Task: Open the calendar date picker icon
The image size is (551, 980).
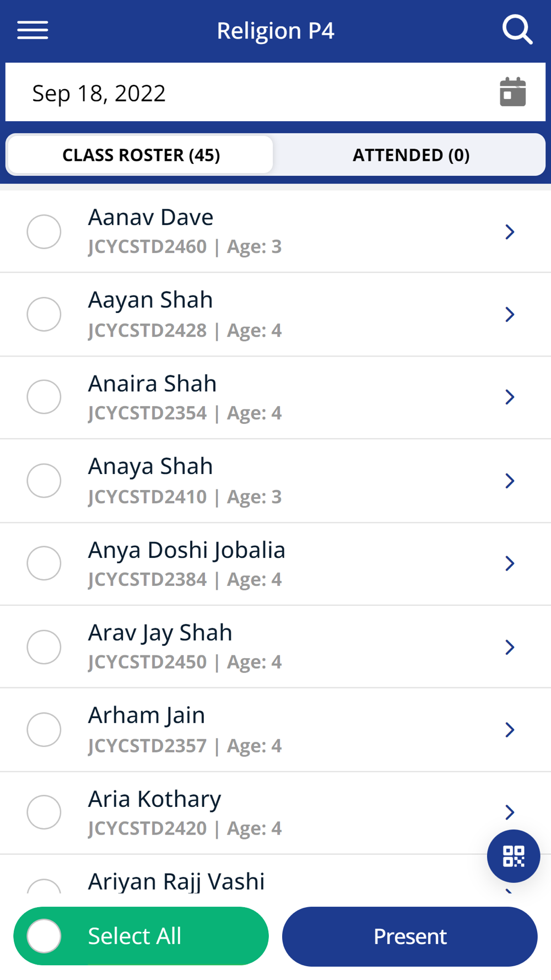Action: [512, 92]
